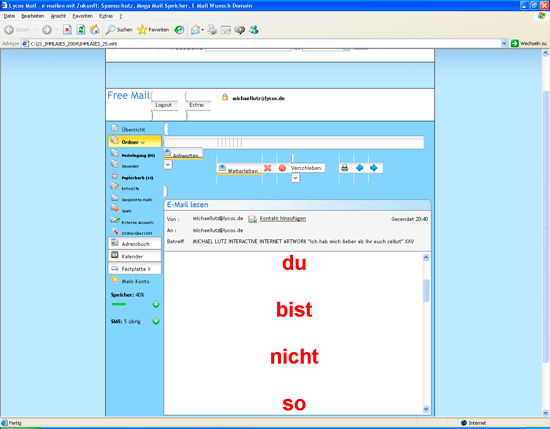Open the Ansicht menu
Screen dimensions: 550x429
(x=58, y=16)
